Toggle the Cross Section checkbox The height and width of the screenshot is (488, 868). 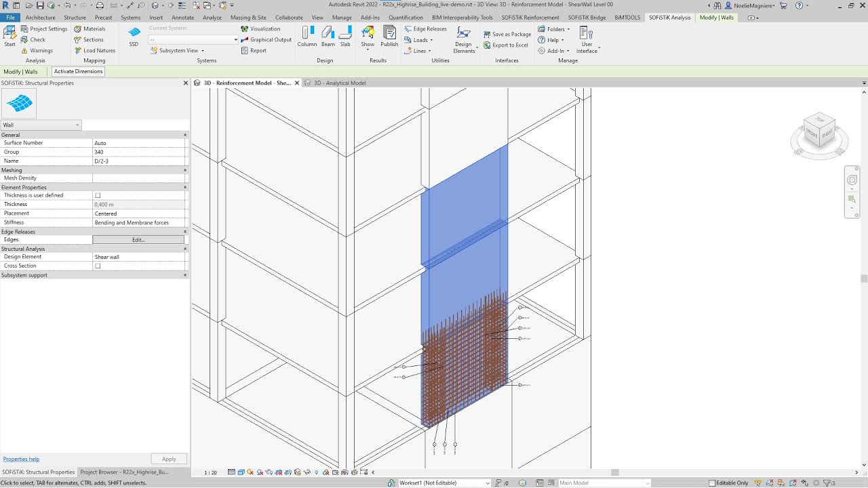[x=98, y=266]
